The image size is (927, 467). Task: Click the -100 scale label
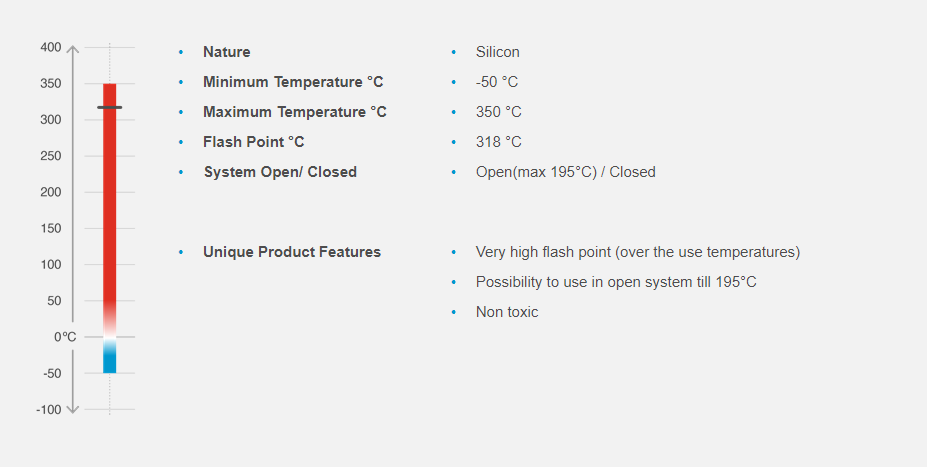pyautogui.click(x=50, y=409)
